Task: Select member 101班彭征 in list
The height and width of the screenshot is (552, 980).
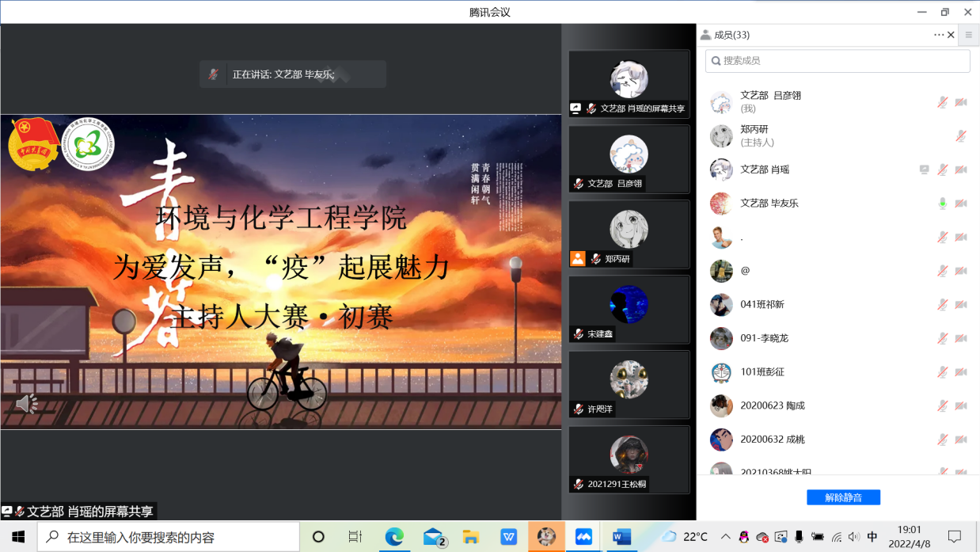Action: (x=838, y=372)
